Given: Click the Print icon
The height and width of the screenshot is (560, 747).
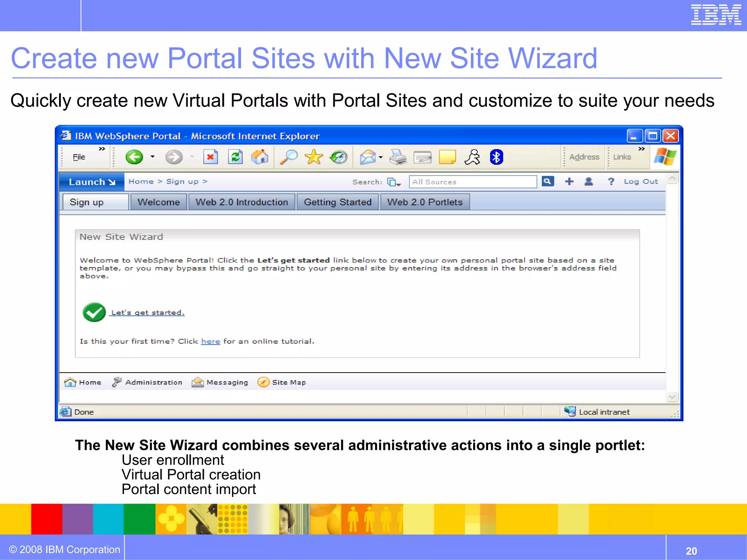Looking at the screenshot, I should 398,157.
